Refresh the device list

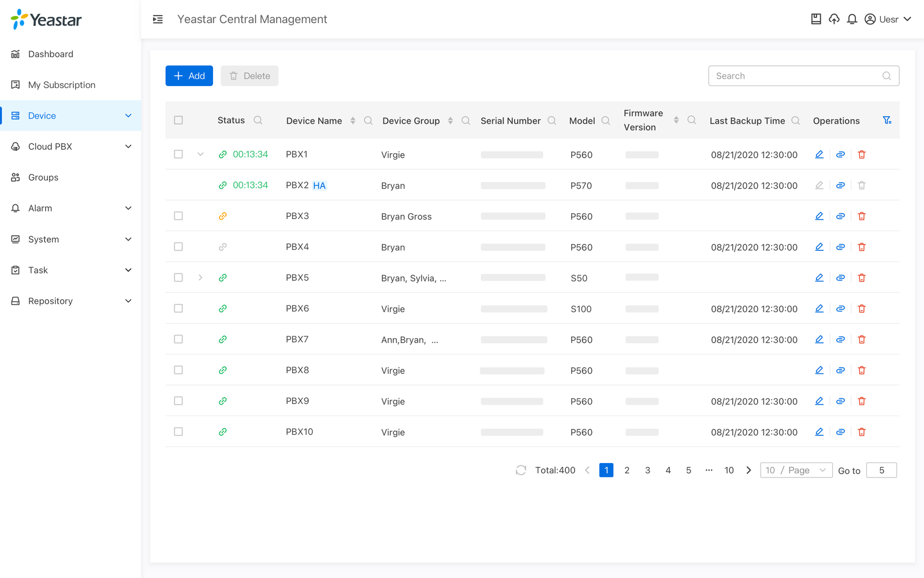pos(521,470)
